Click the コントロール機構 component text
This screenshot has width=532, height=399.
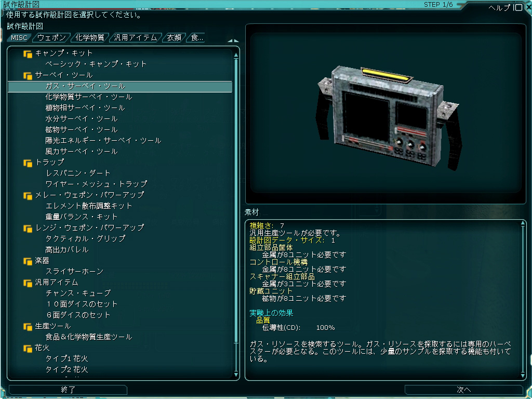(278, 262)
